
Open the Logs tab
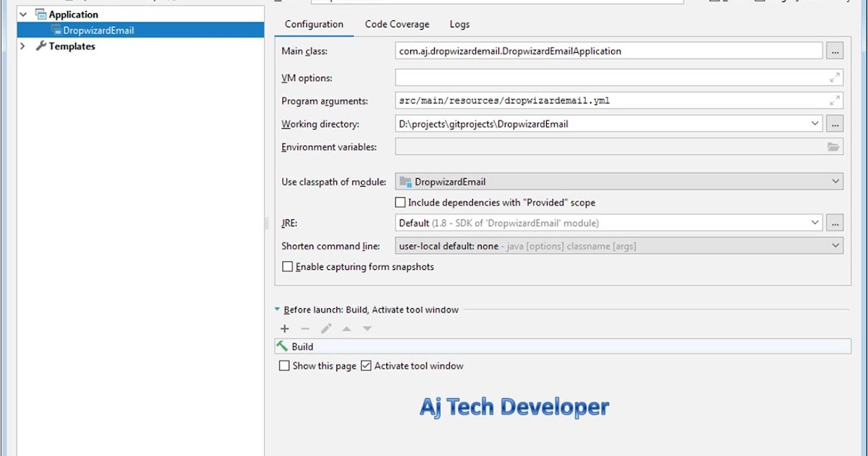[x=459, y=24]
